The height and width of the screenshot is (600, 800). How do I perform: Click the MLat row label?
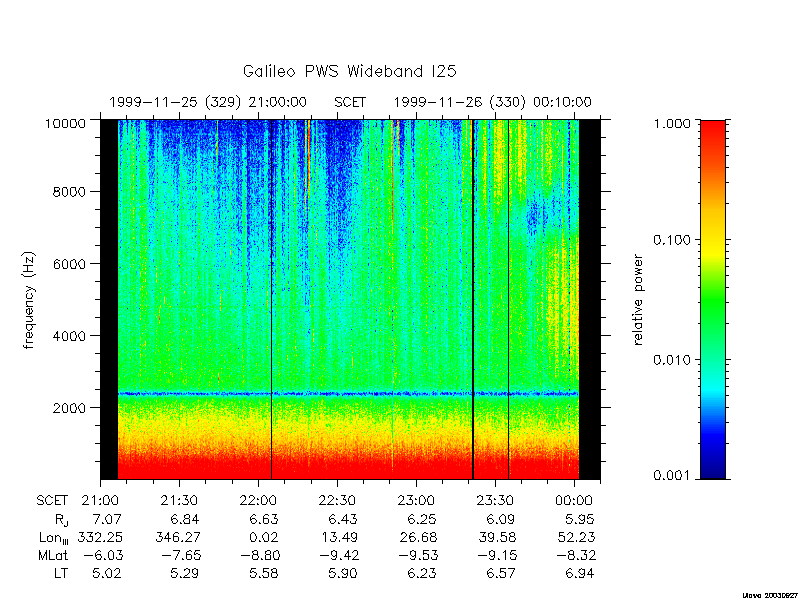coord(53,555)
